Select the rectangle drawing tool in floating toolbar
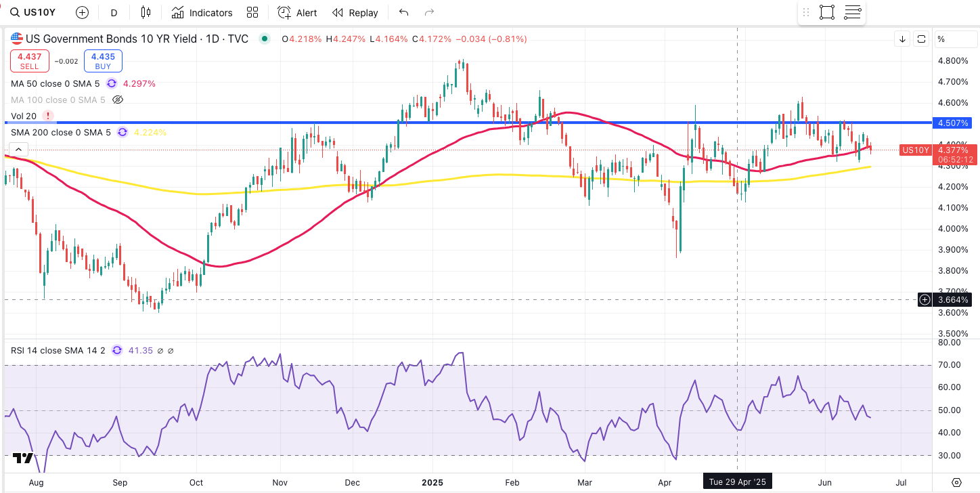The image size is (980, 493). click(826, 12)
